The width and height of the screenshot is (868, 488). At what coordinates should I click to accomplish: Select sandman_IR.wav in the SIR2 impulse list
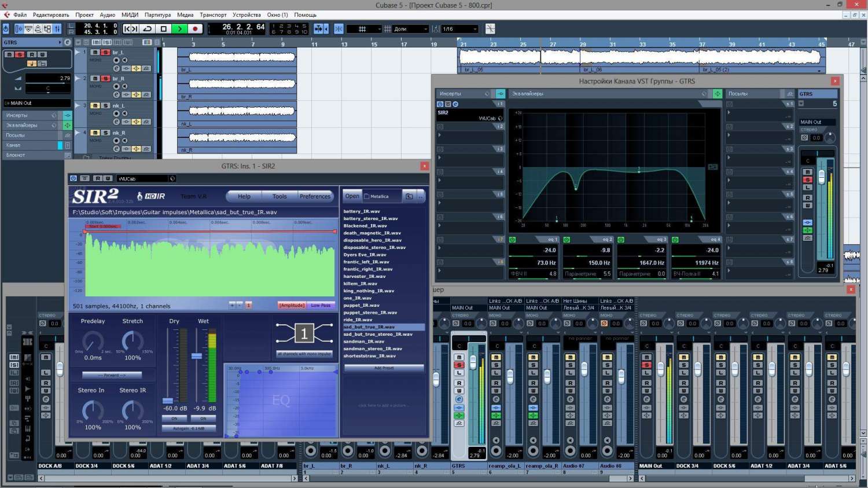pyautogui.click(x=364, y=342)
